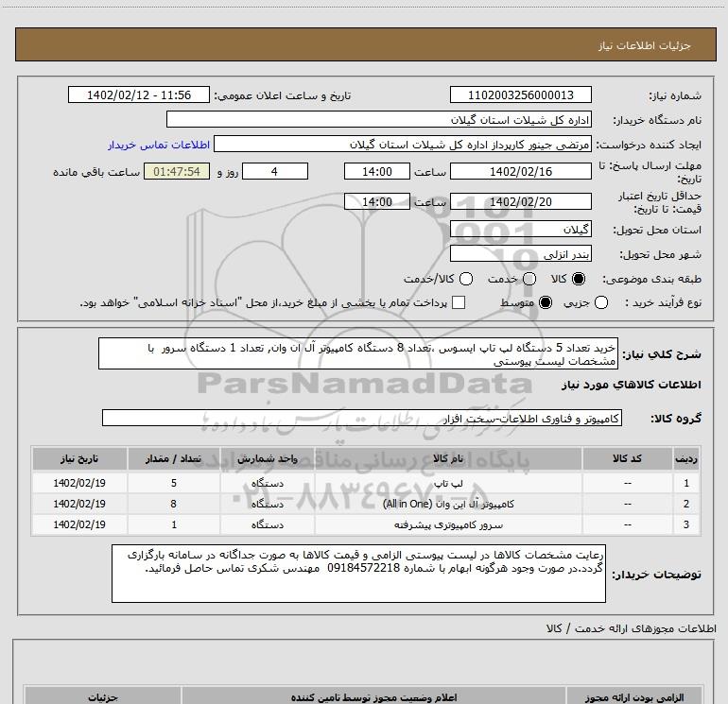Click the اعلام وضعیت مجوز column header
The height and width of the screenshot is (704, 728).
click(373, 697)
